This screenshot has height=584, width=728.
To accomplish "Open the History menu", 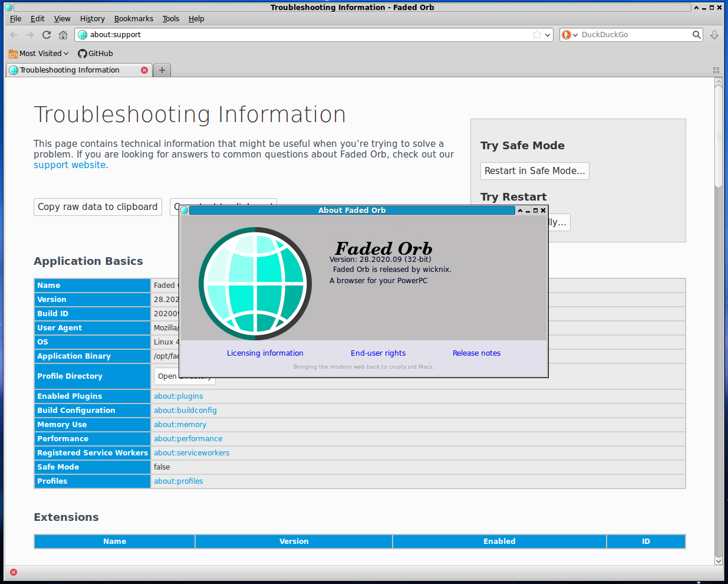I will click(93, 19).
